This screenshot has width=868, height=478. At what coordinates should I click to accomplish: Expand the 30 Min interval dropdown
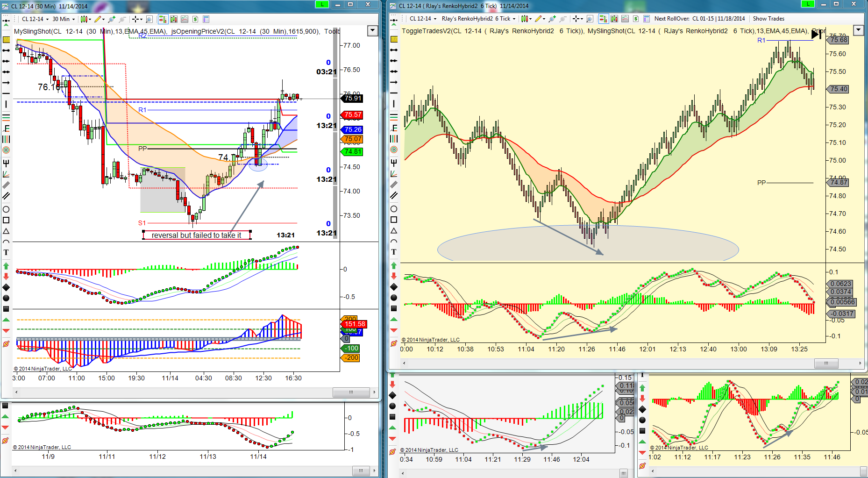[64, 19]
